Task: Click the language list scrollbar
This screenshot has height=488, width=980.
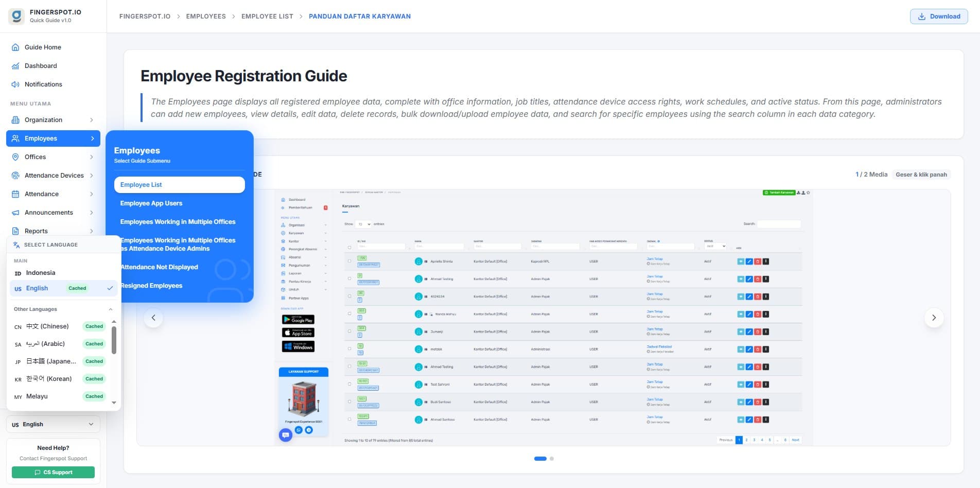Action: coord(114,340)
